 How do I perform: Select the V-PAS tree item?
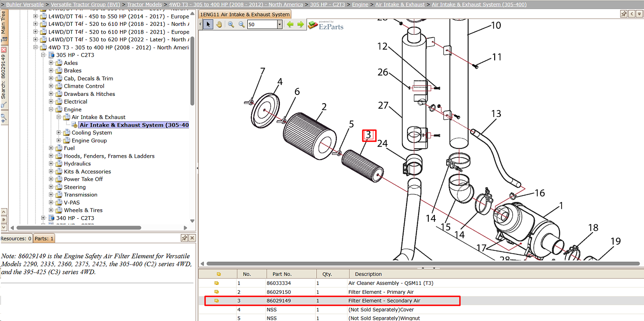click(72, 202)
